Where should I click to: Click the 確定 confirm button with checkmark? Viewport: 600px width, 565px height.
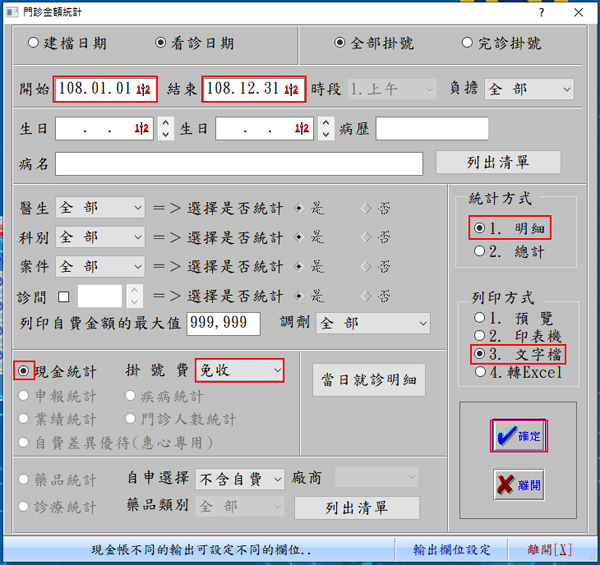518,436
